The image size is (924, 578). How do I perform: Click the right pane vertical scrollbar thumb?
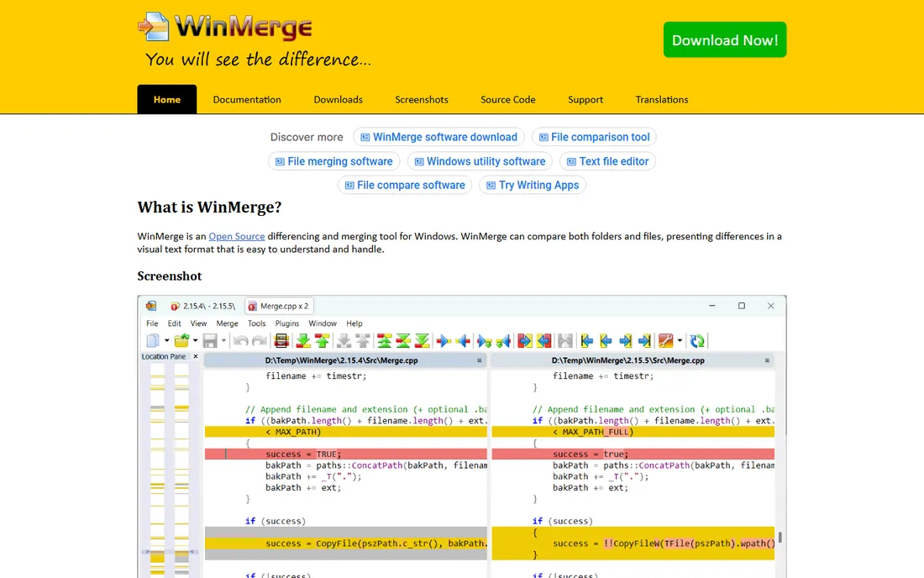[x=780, y=538]
